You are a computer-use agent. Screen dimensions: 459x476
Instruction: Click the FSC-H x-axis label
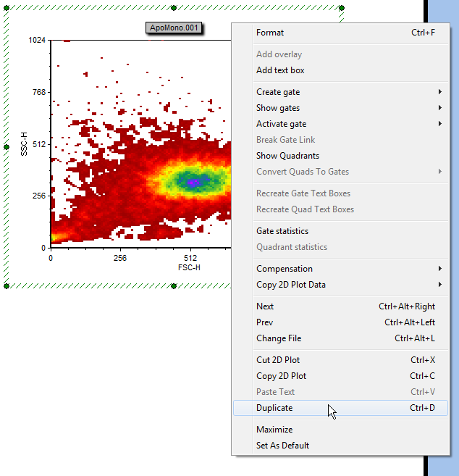(x=189, y=267)
